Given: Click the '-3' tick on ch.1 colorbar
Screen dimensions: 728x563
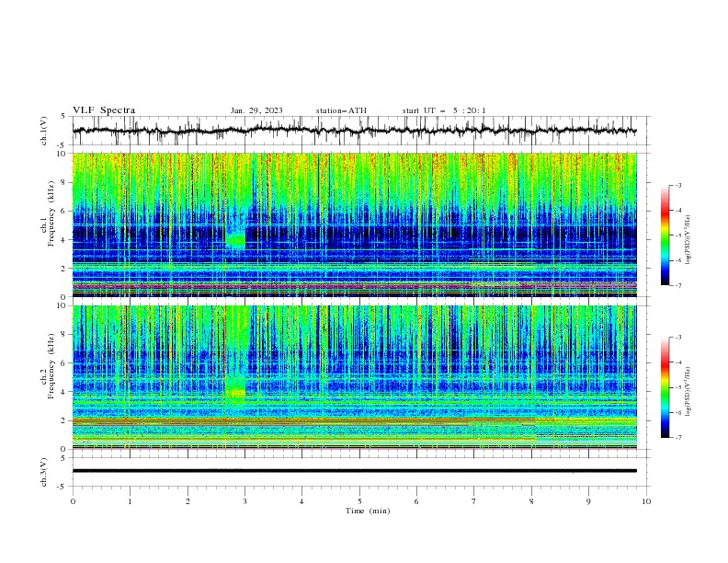Looking at the screenshot, I should tap(677, 185).
